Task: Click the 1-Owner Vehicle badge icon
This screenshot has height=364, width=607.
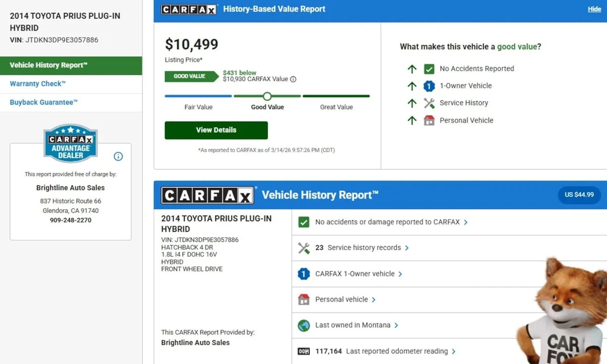Action: click(x=429, y=86)
